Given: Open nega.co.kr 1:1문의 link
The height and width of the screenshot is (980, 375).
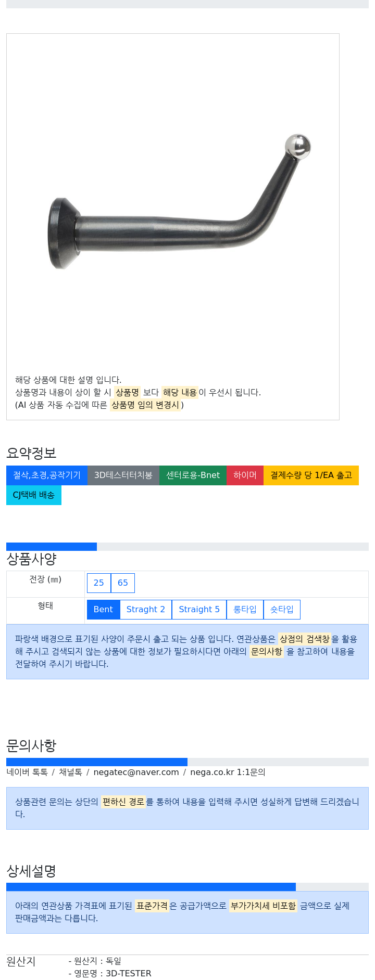Looking at the screenshot, I should click(x=228, y=772).
